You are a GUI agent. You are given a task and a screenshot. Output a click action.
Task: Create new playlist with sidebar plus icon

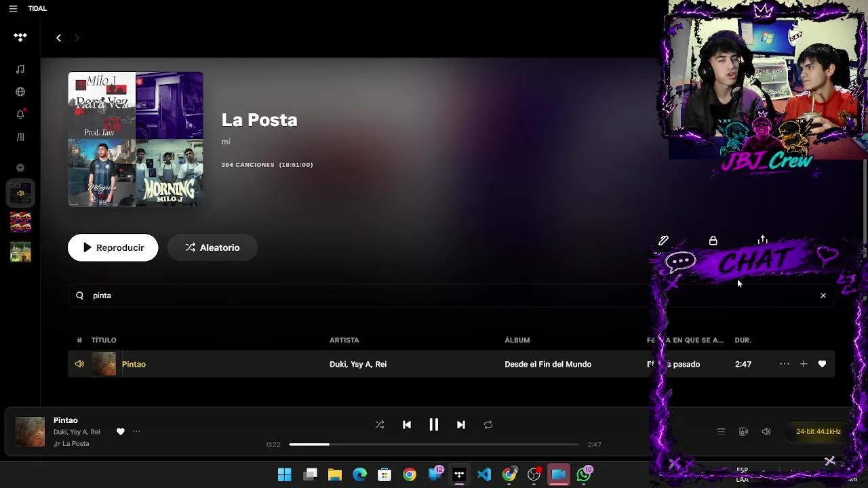[20, 167]
